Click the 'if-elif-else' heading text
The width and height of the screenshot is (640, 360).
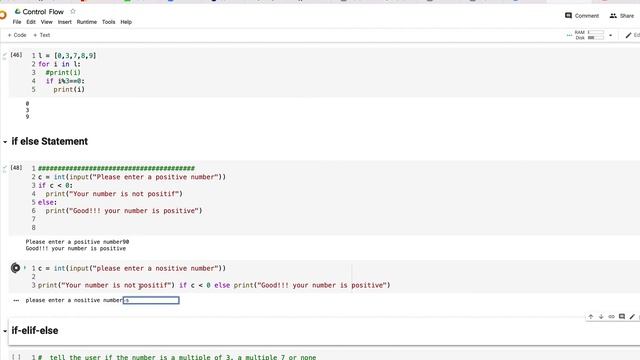coord(35,330)
